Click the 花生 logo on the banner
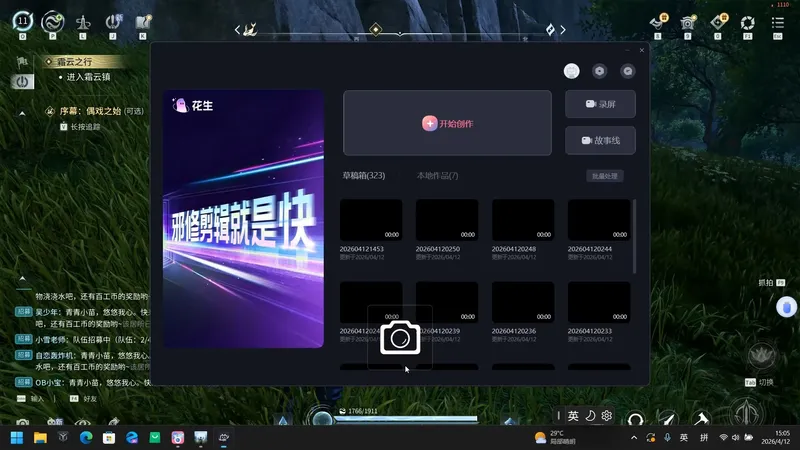Image resolution: width=800 pixels, height=450 pixels. 193,105
